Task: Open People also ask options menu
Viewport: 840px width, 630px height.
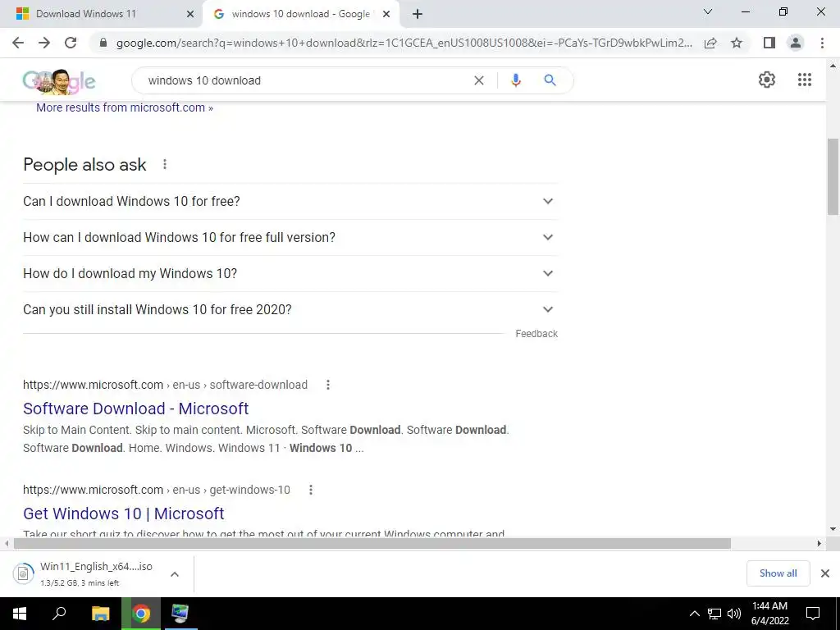Action: point(165,164)
